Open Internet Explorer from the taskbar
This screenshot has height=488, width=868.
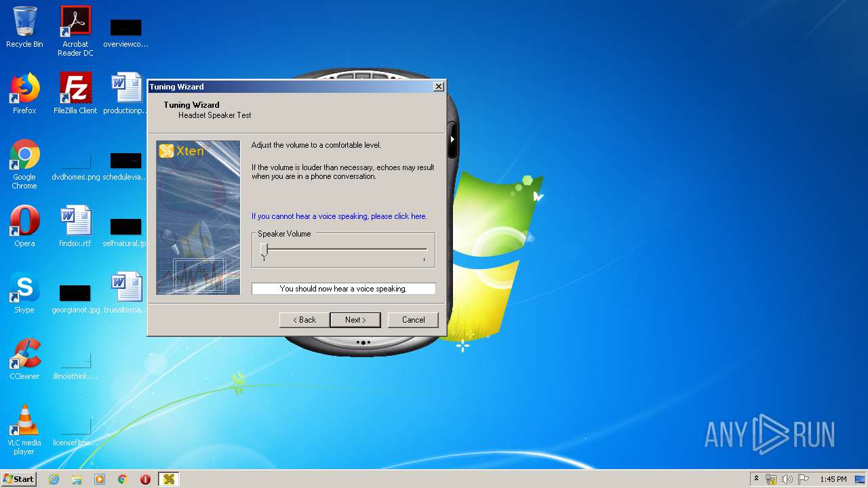tap(54, 479)
